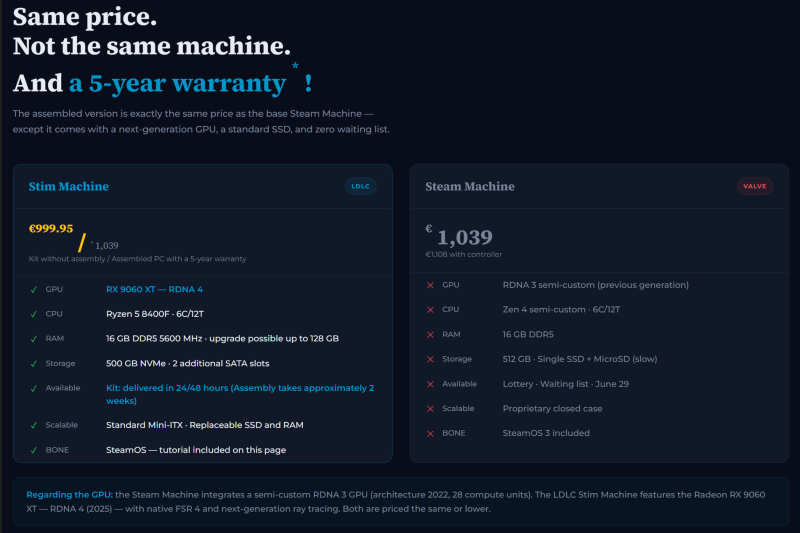Click the red X beside Lottery Waiting list row
The width and height of the screenshot is (800, 533).
(430, 384)
